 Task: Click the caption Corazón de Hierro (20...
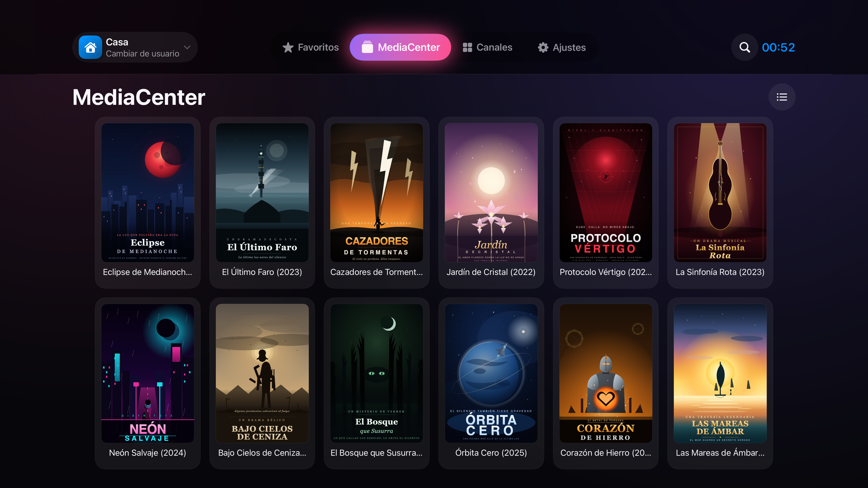[x=606, y=453]
